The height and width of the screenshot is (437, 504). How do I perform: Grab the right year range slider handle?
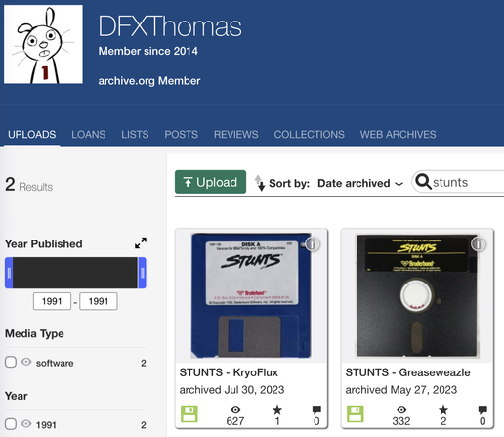142,273
